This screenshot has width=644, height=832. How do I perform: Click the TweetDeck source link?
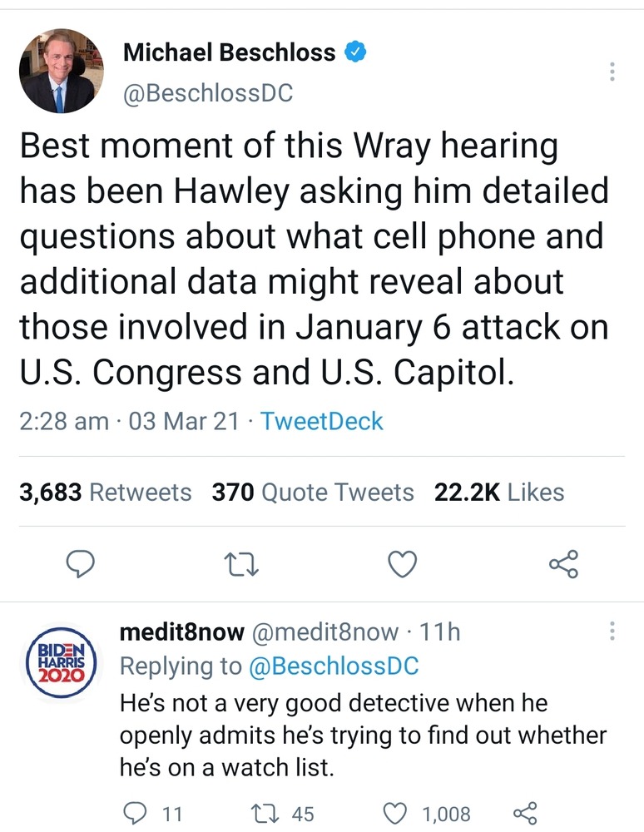click(x=321, y=421)
